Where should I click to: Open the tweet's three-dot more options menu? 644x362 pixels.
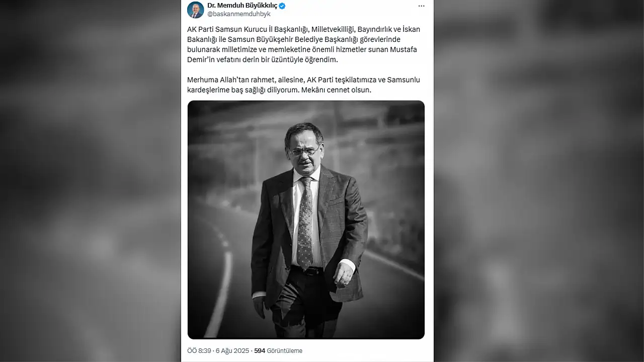click(421, 6)
